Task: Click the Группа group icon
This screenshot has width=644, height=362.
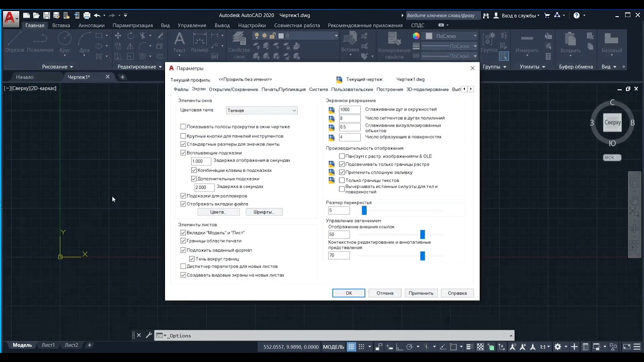Action: coord(489,42)
